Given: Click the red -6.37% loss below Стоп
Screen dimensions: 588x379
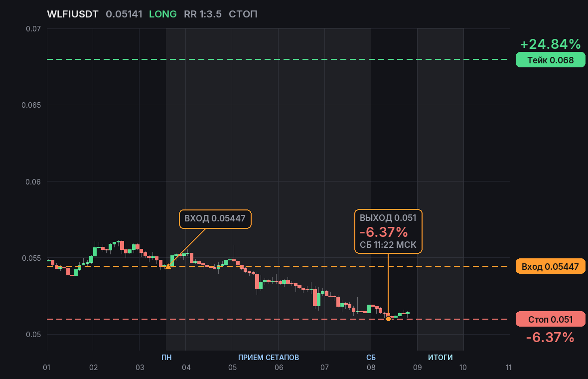Looking at the screenshot, I should [550, 337].
